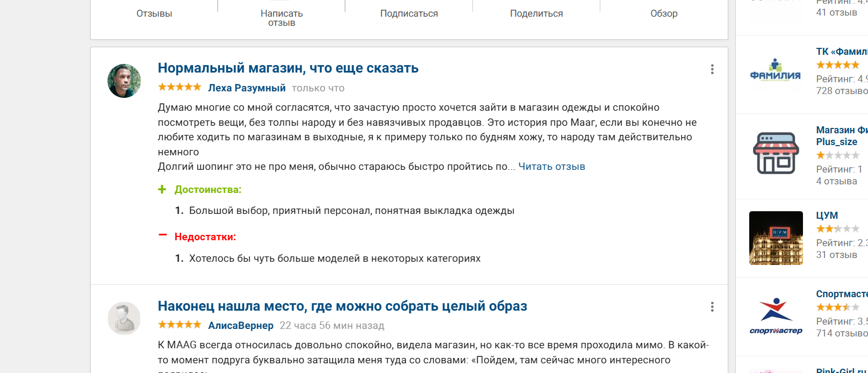Click the ЦУМ building photo thumbnail

point(776,238)
